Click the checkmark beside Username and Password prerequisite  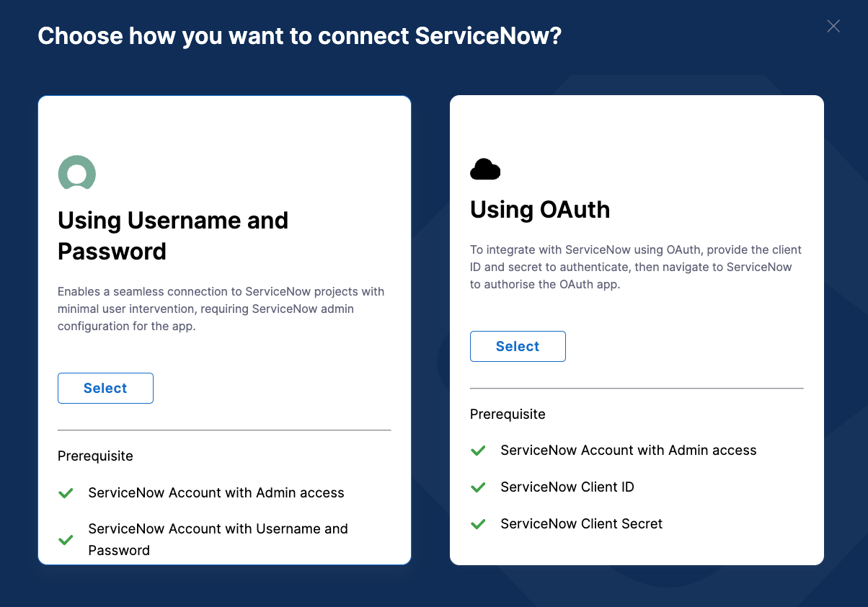[x=66, y=540]
